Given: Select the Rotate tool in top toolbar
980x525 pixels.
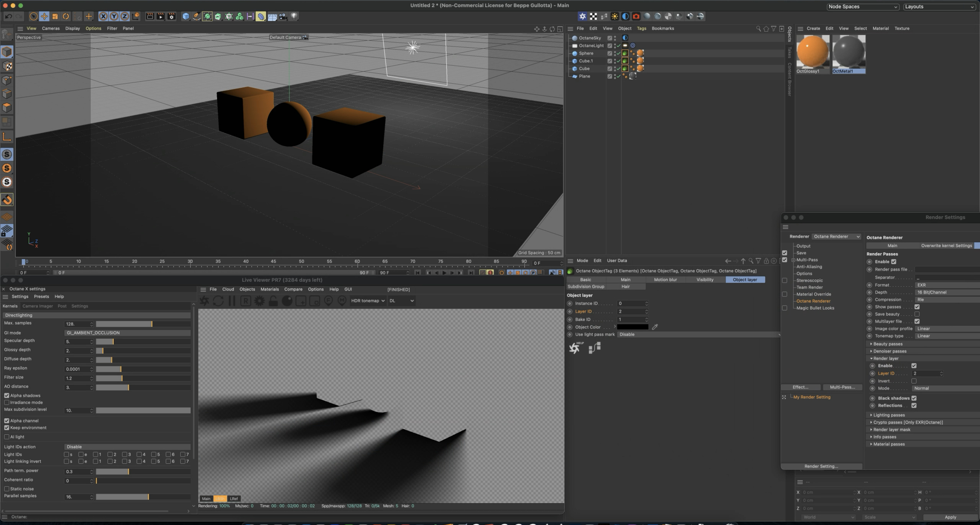Looking at the screenshot, I should (66, 16).
